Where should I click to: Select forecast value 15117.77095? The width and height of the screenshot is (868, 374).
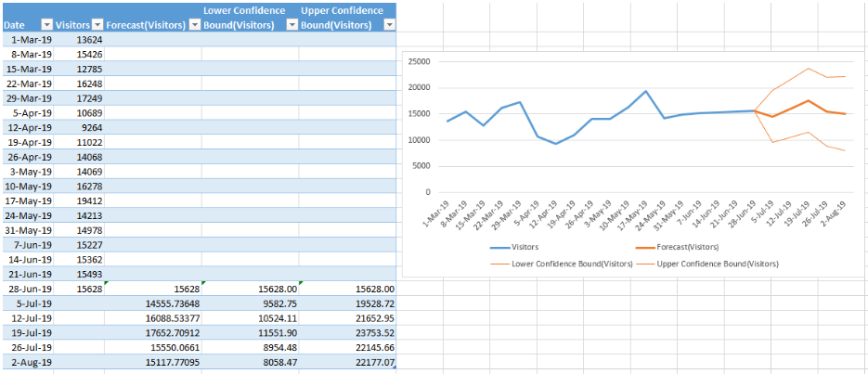(153, 362)
